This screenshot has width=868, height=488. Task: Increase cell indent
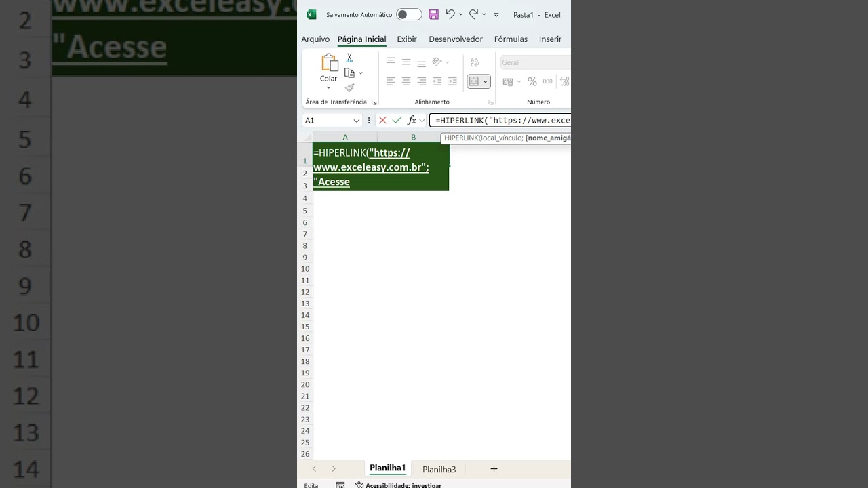tap(452, 81)
